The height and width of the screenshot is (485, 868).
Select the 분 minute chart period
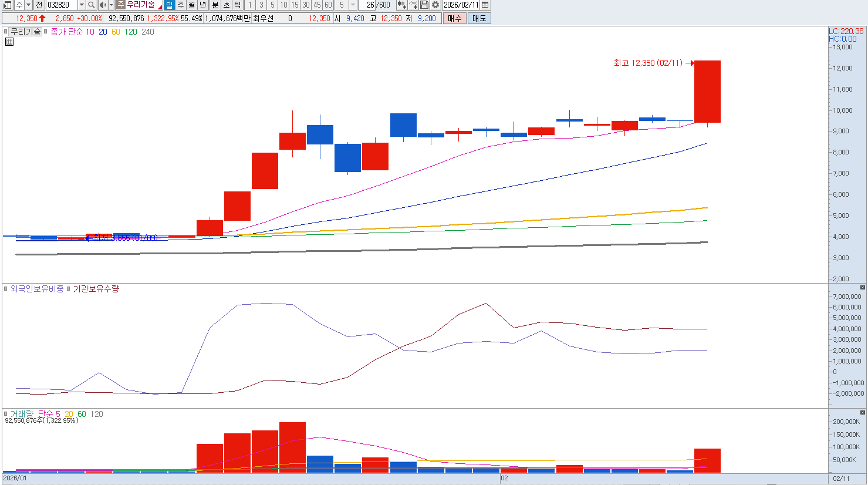pyautogui.click(x=215, y=5)
